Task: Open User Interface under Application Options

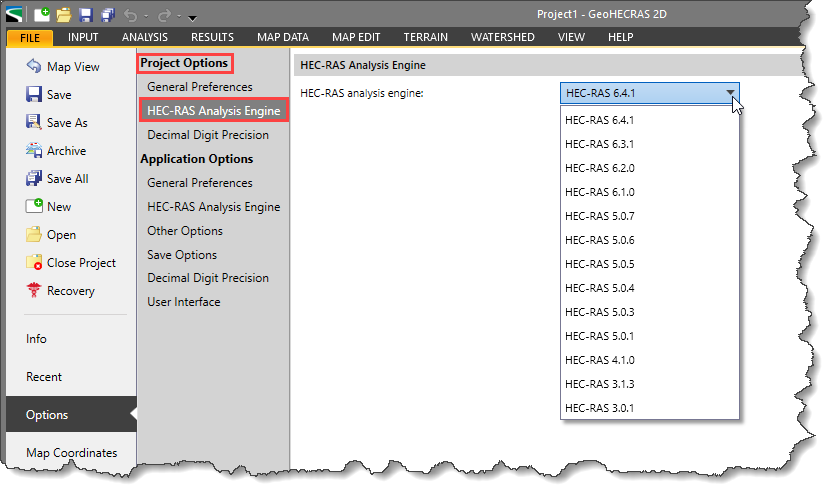Action: point(184,302)
